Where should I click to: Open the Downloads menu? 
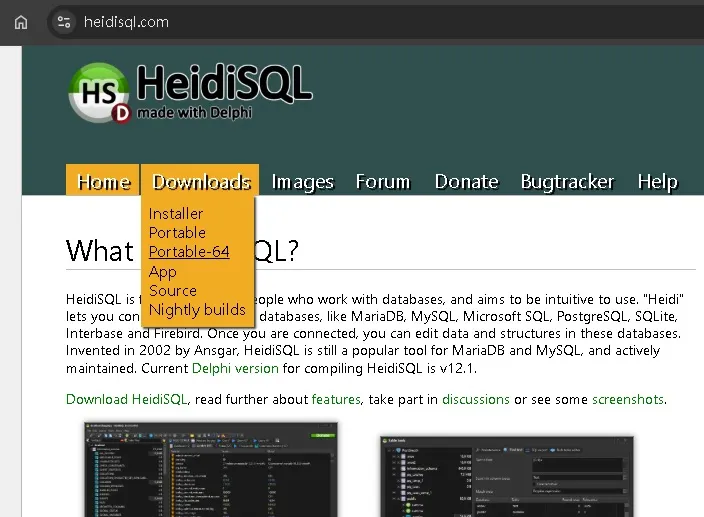201,181
